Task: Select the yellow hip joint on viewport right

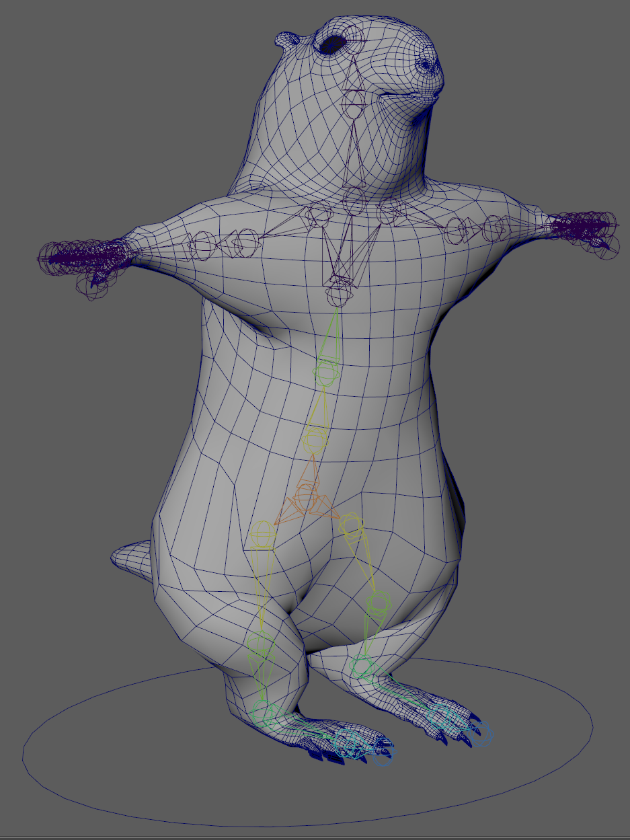Action: (x=350, y=524)
